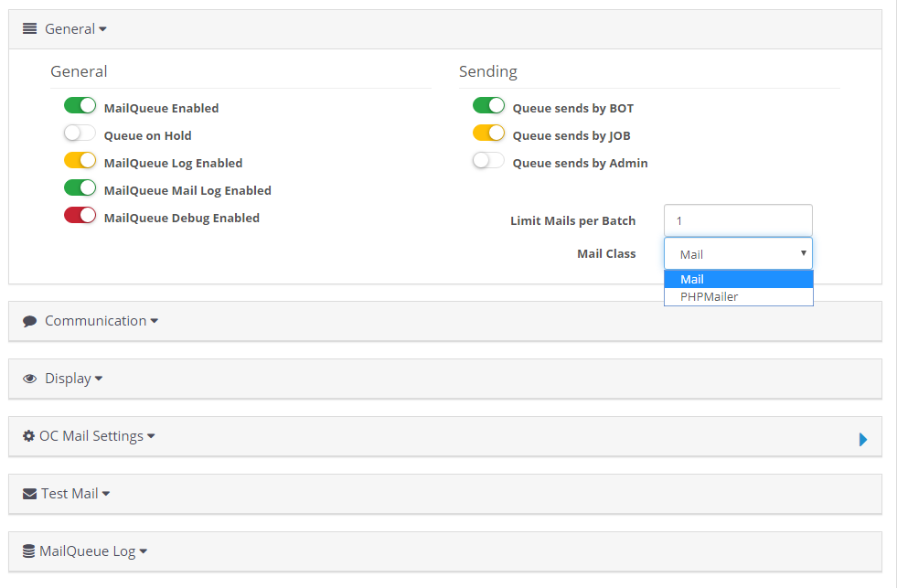
Task: Expand the Communication section
Action: (x=445, y=322)
